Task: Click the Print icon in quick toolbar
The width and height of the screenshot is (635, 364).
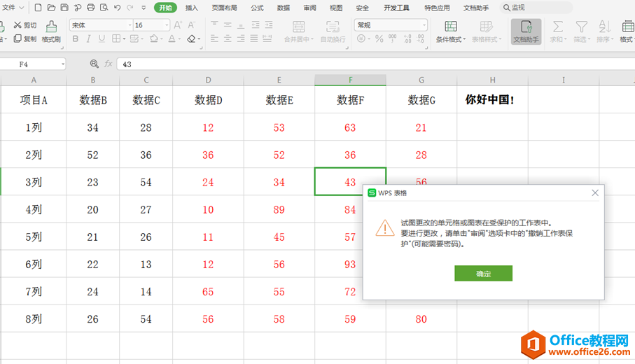Action: tap(91, 7)
